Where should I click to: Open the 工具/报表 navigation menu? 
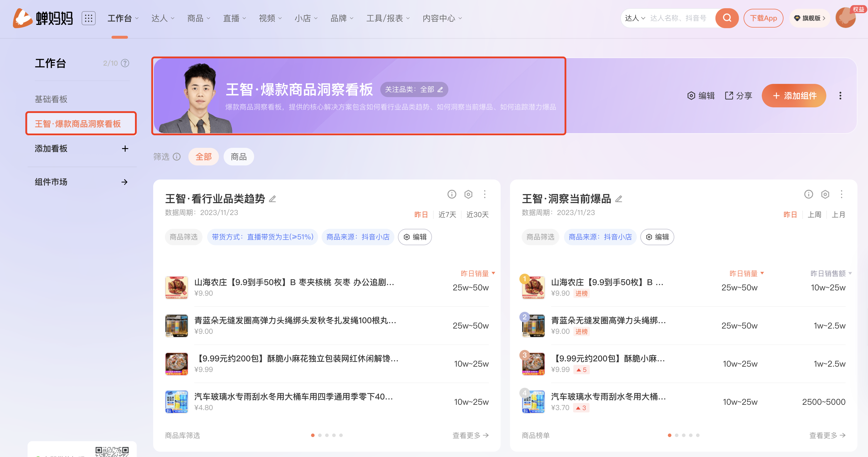click(x=388, y=18)
